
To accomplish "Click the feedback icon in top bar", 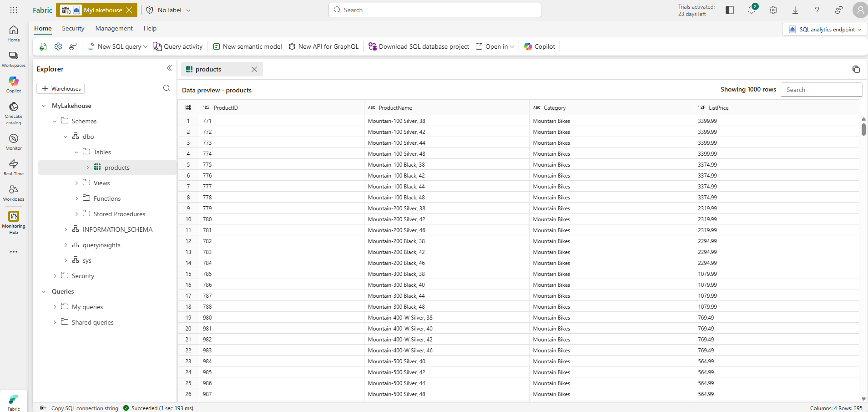I will [839, 10].
